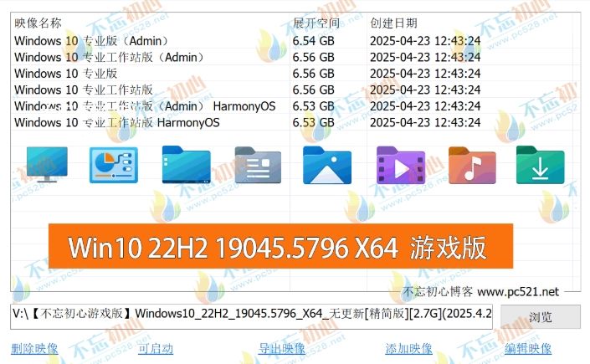Click the 可启动 link
Image resolution: width=590 pixels, height=364 pixels.
point(156,349)
